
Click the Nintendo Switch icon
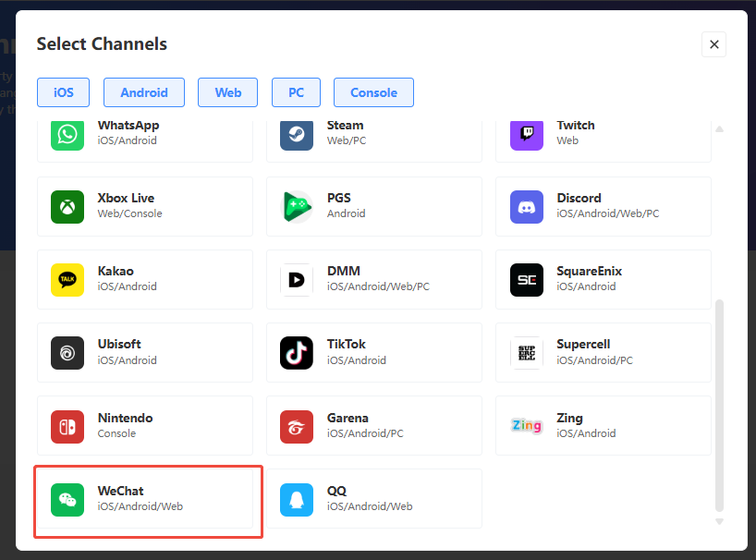67,426
